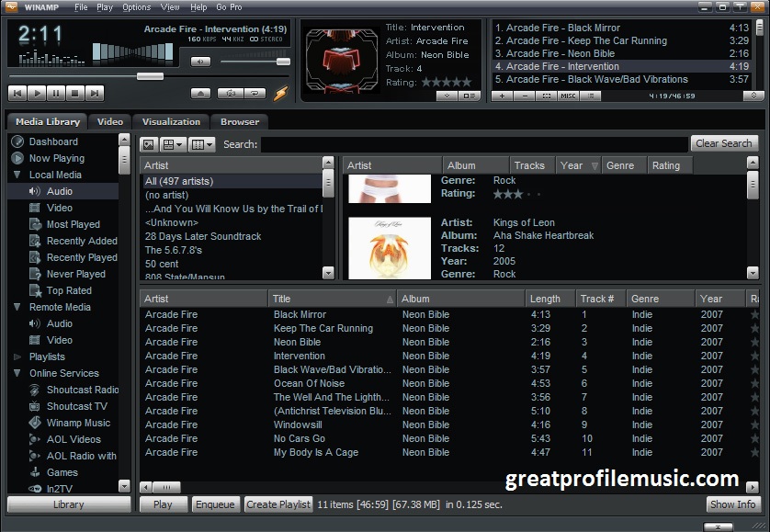Open Shoutcast Radio service
The image size is (770, 532).
[x=82, y=390]
